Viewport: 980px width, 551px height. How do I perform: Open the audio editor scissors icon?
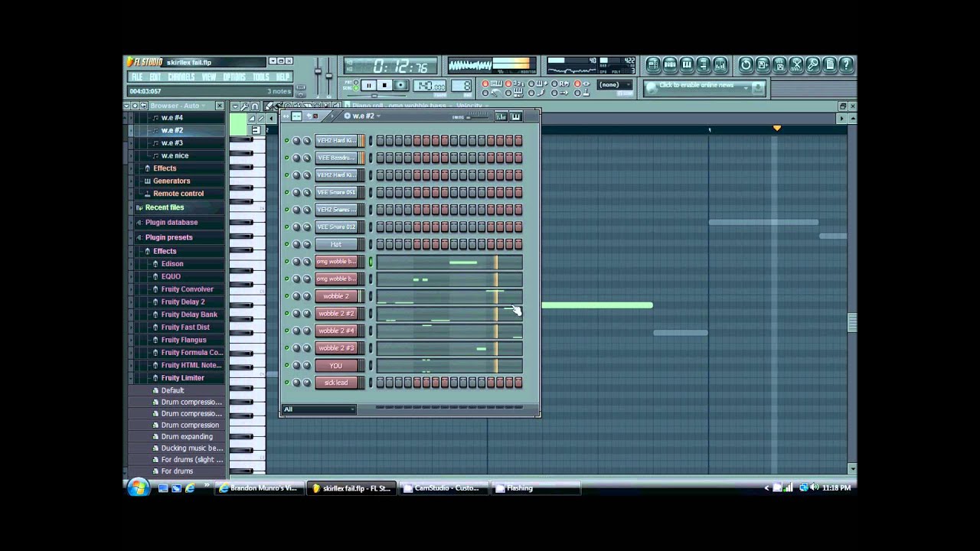coord(796,64)
